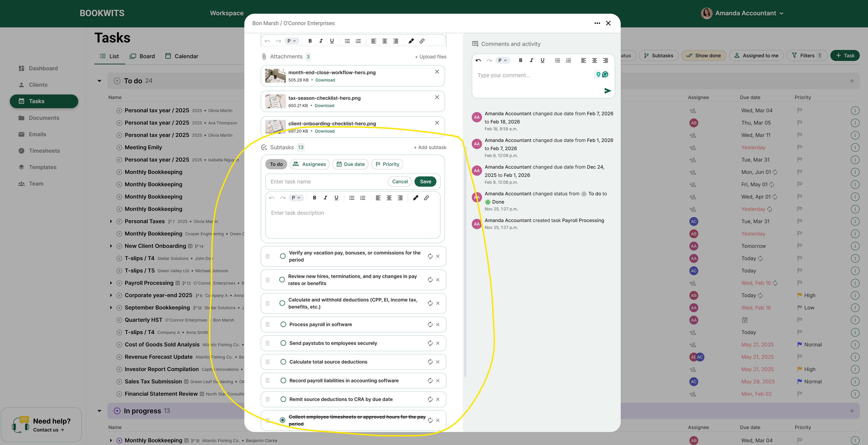This screenshot has width=868, height=445.
Task: Click the undo icon above the comment box
Action: (x=478, y=60)
